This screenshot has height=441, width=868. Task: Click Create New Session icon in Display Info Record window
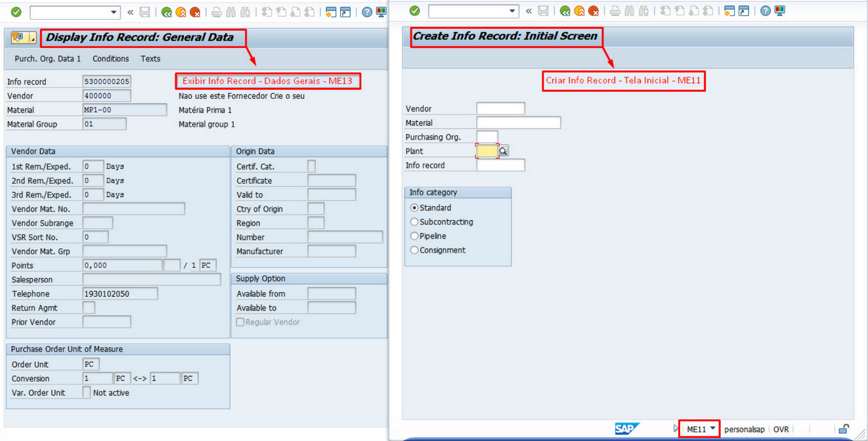[x=331, y=12]
